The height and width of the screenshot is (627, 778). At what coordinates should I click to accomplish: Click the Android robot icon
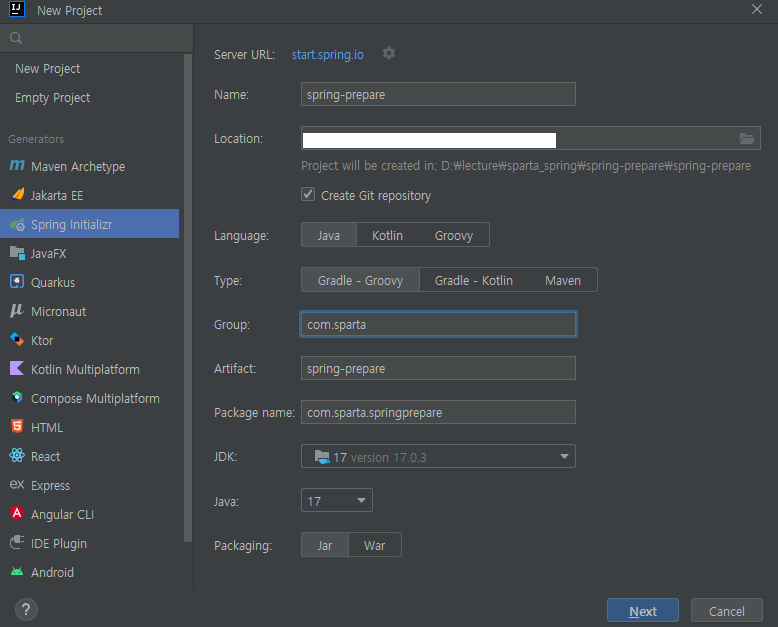(17, 571)
